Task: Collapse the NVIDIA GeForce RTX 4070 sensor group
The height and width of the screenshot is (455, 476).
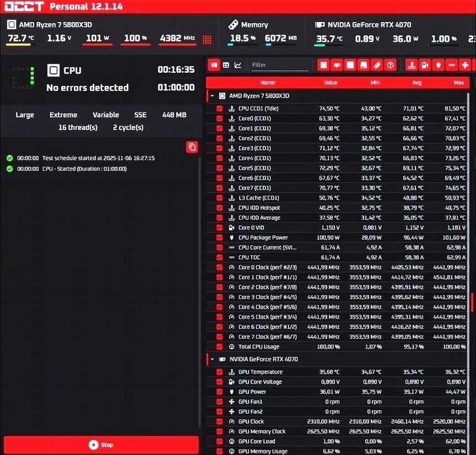Action: click(x=212, y=359)
